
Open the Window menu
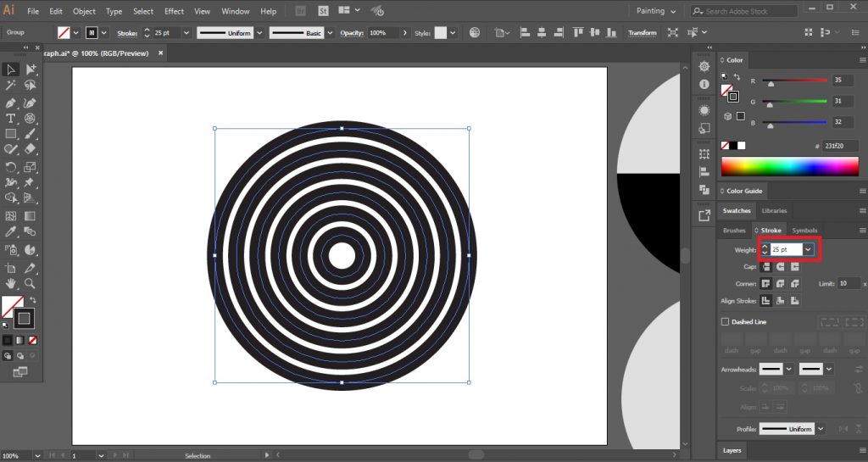click(x=236, y=11)
